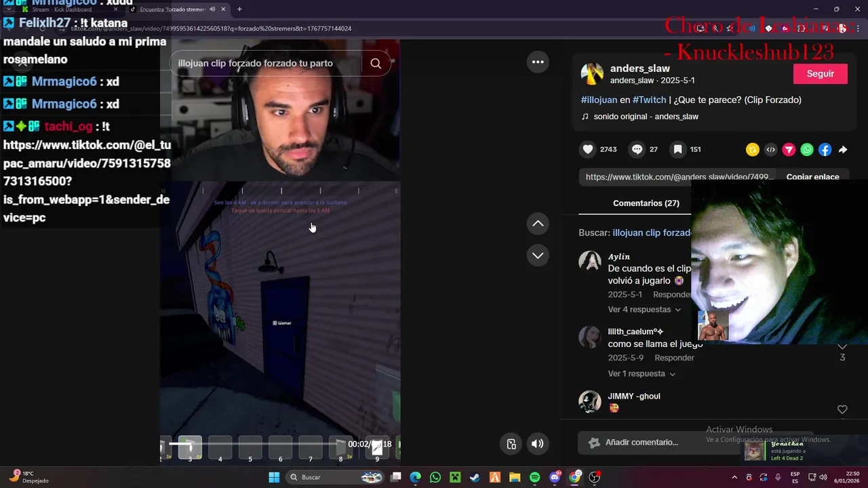868x488 pixels.
Task: Open Discord from taskbar
Action: tap(555, 477)
